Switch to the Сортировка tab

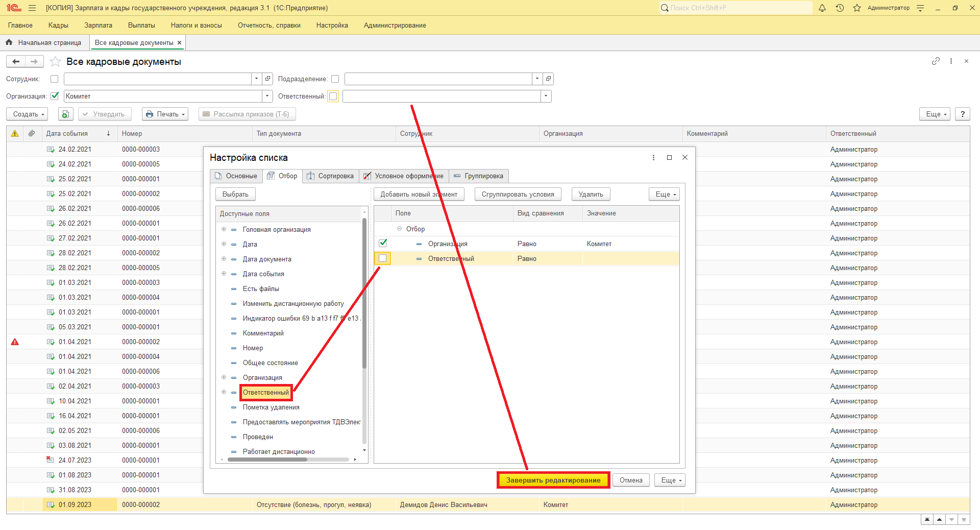pyautogui.click(x=331, y=176)
